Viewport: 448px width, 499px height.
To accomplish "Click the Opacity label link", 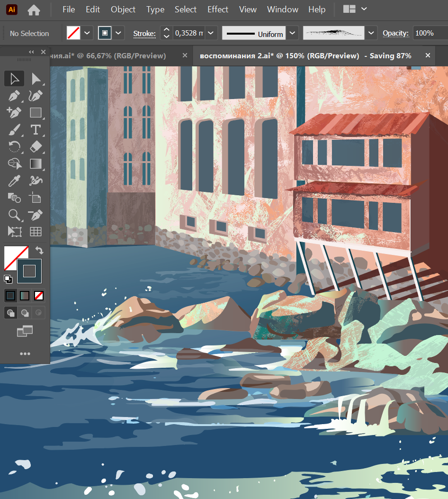I will coord(395,33).
